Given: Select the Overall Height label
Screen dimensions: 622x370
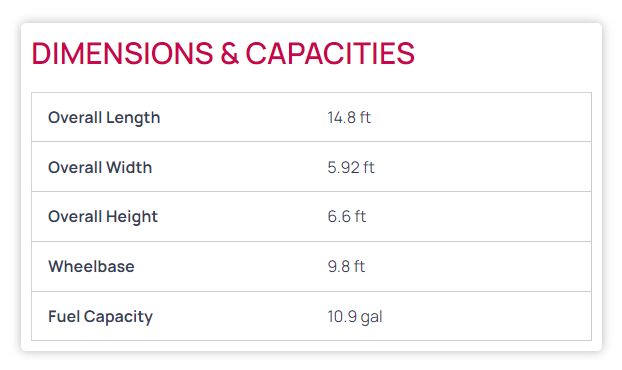Looking at the screenshot, I should 103,217.
